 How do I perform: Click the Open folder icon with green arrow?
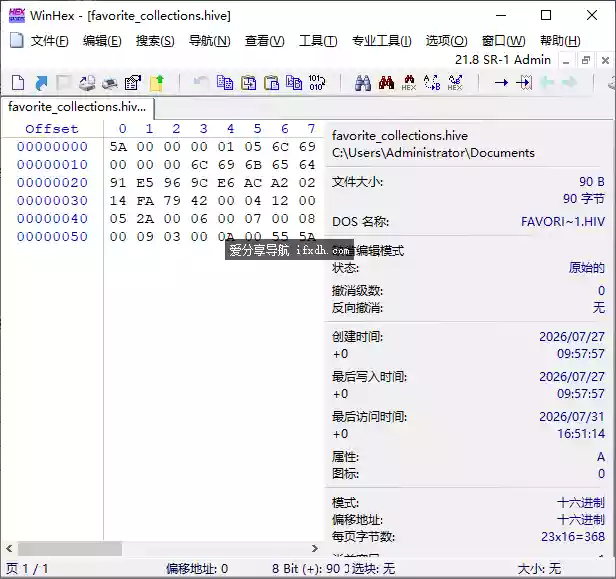pyautogui.click(x=156, y=83)
